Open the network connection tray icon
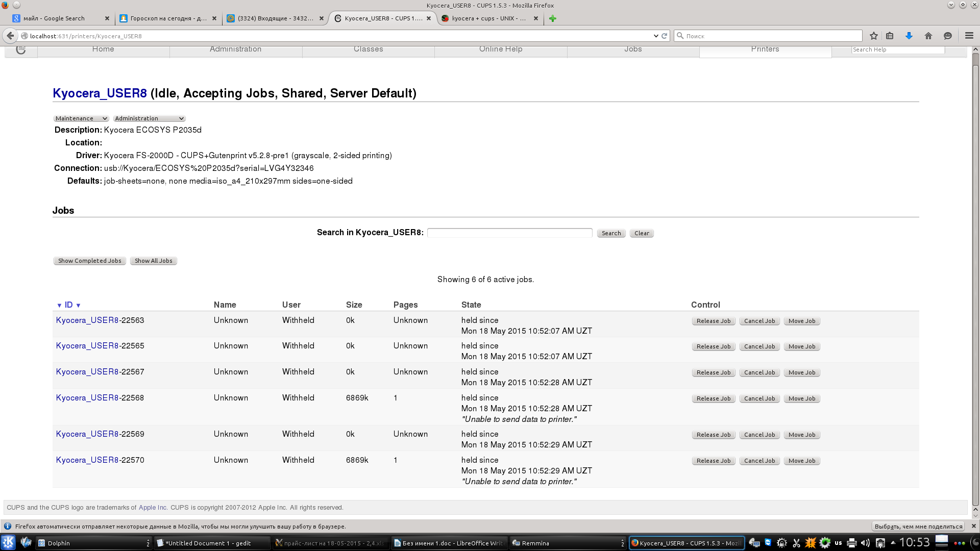 880,543
